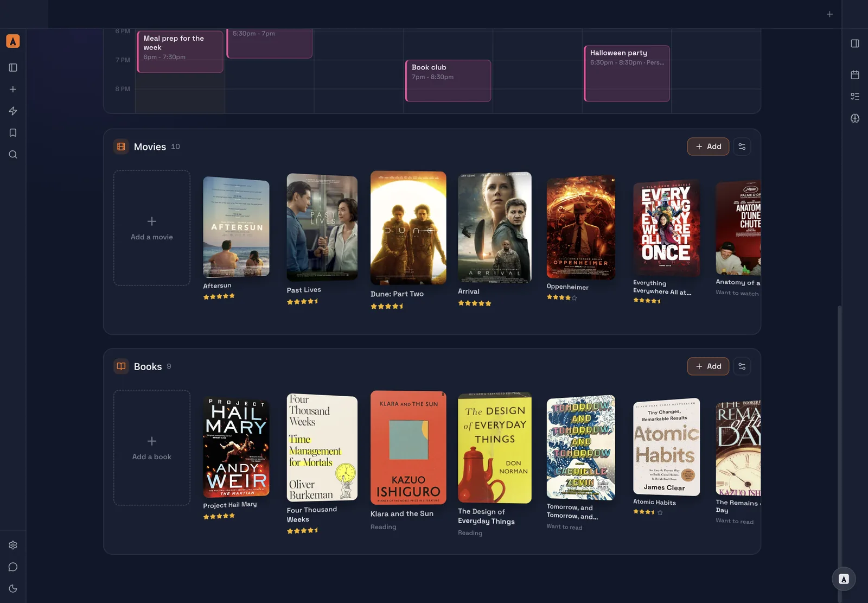The height and width of the screenshot is (603, 868).
Task: Open the Four Thousand Weeks book cover
Action: point(322,447)
